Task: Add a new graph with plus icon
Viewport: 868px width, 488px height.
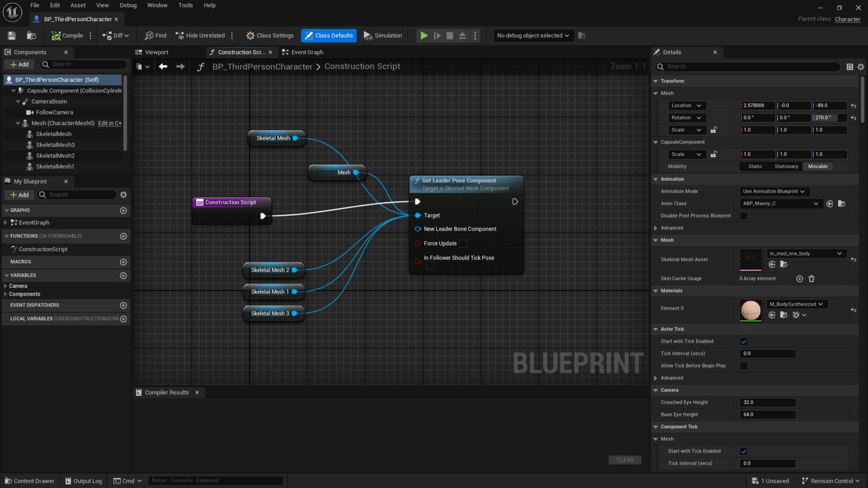Action: pyautogui.click(x=123, y=210)
